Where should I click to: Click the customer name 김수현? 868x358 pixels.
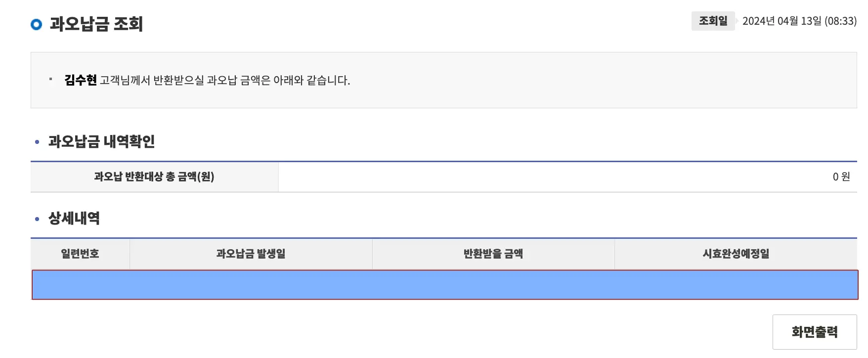coord(78,80)
